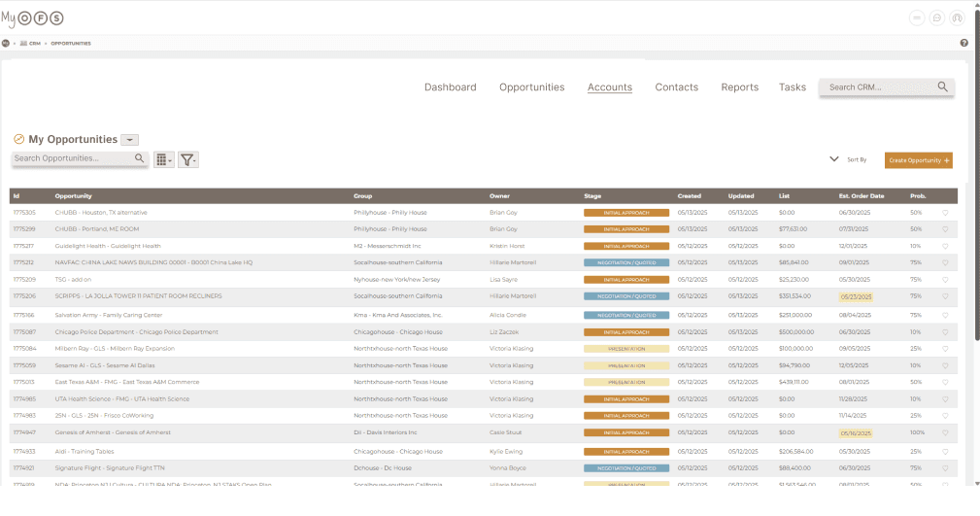Image resolution: width=980 pixels, height=516 pixels.
Task: Click owner Yonna Boyce
Action: pyautogui.click(x=508, y=468)
